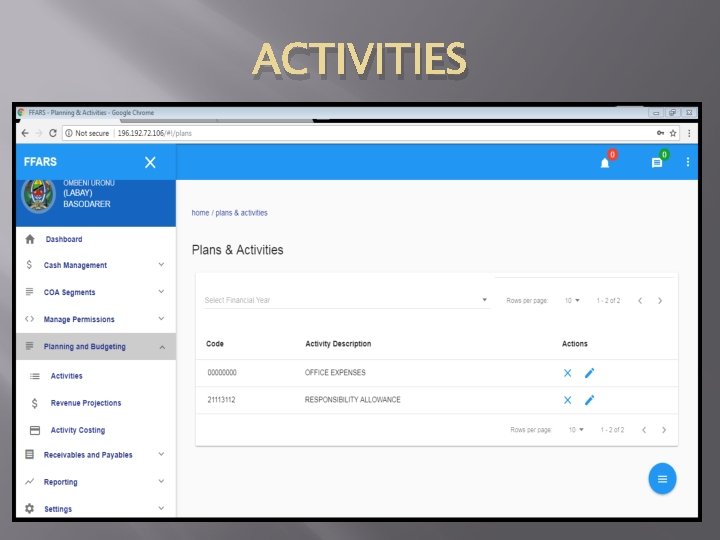The image size is (720, 540).
Task: Open Chrome three-dot menu
Action: 689,133
